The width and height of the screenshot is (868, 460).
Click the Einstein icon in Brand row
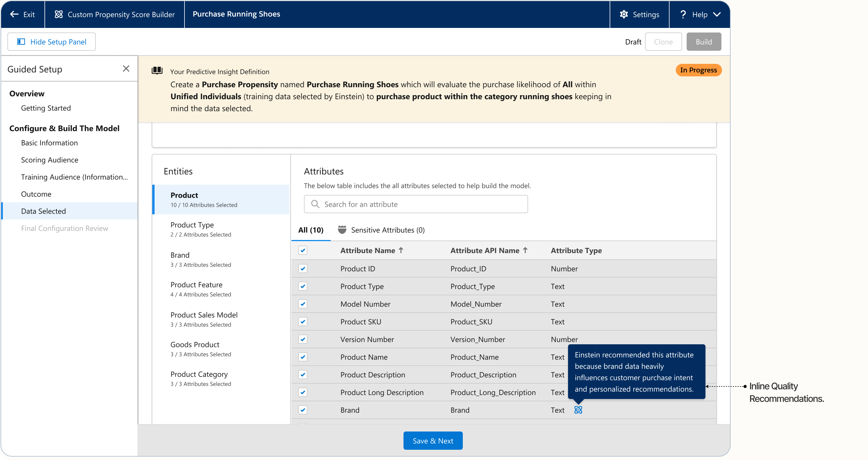578,410
